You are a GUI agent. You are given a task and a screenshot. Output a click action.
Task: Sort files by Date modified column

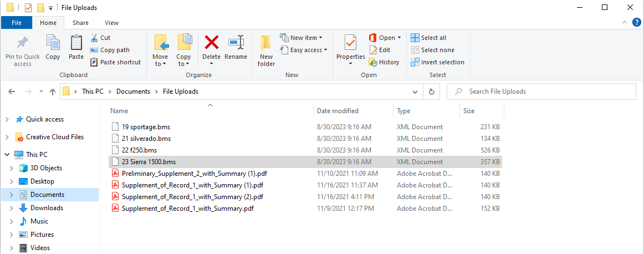[x=338, y=111]
